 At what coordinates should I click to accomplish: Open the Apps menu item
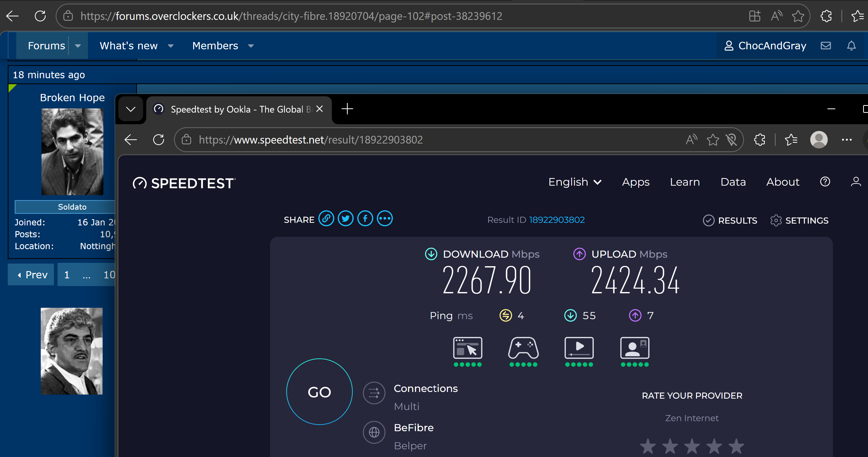click(x=635, y=182)
